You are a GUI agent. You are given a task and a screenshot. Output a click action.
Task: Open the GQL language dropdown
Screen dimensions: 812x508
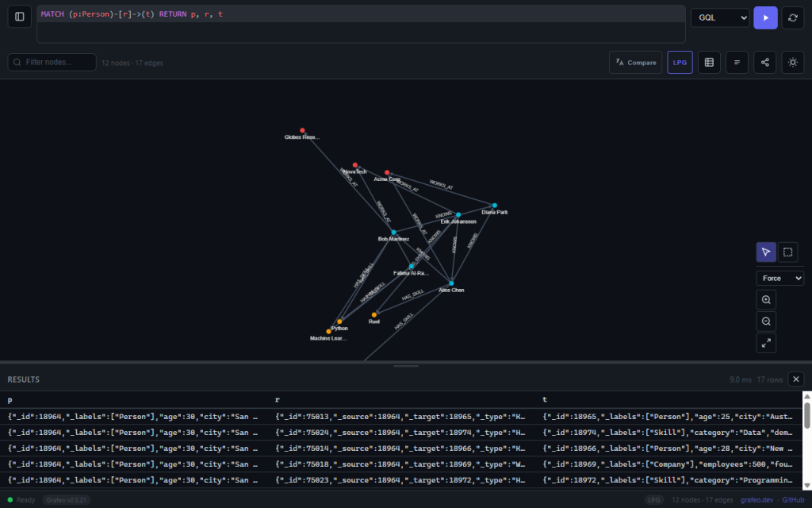(718, 17)
